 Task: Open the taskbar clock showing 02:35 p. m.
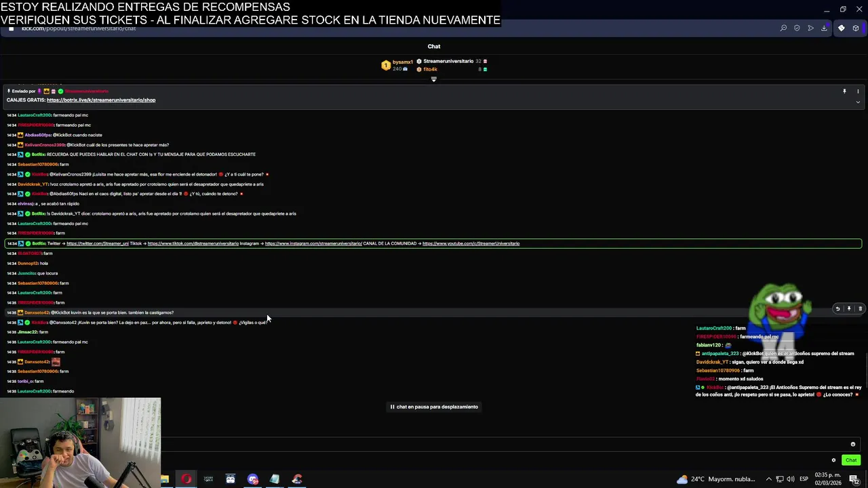click(828, 479)
